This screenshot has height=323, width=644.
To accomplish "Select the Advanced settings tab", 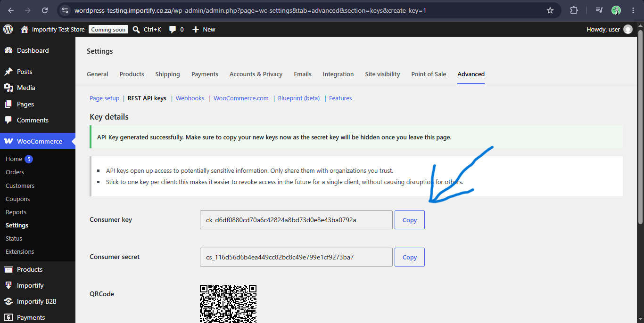I will (x=471, y=74).
